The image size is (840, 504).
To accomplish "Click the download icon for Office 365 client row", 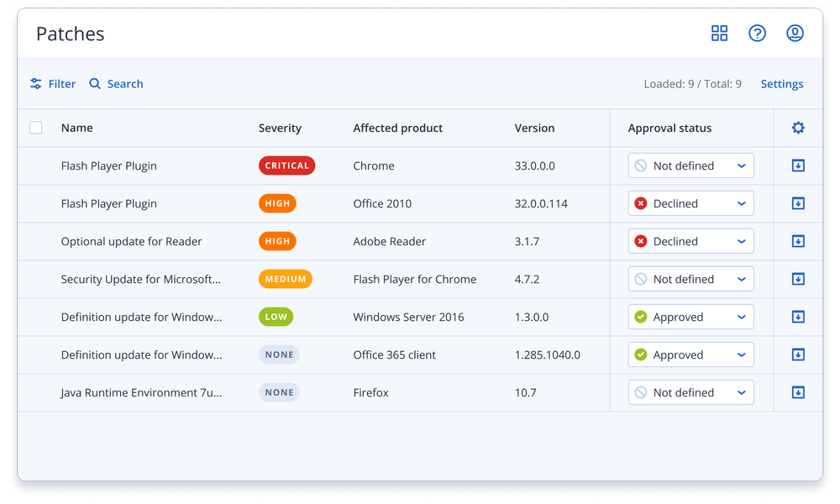I will tap(798, 354).
